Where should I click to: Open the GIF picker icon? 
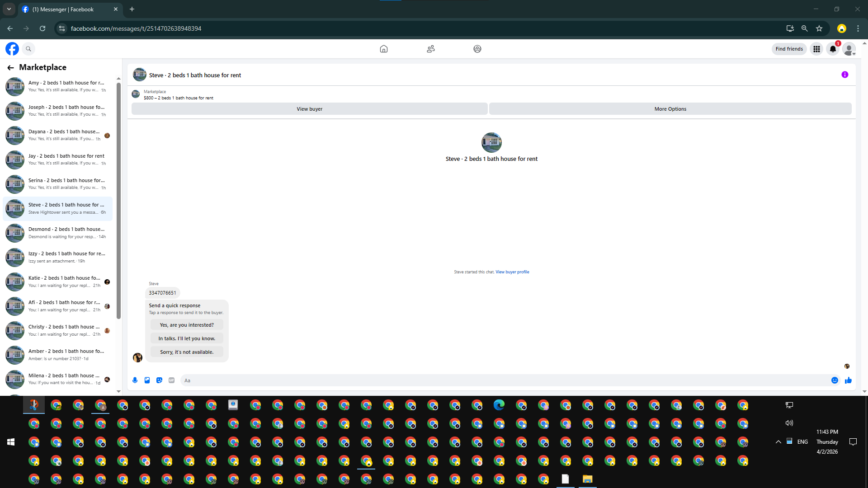(171, 380)
